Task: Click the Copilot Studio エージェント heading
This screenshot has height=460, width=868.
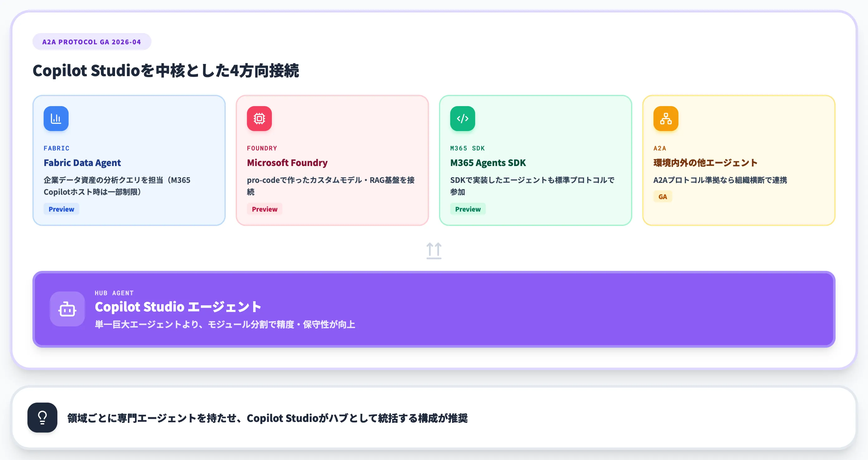Action: click(x=178, y=306)
